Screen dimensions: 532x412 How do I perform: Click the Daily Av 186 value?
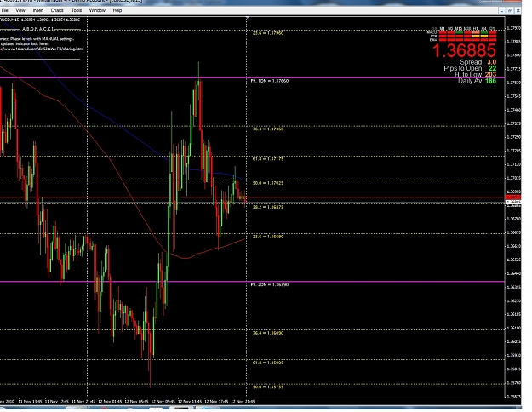click(490, 81)
